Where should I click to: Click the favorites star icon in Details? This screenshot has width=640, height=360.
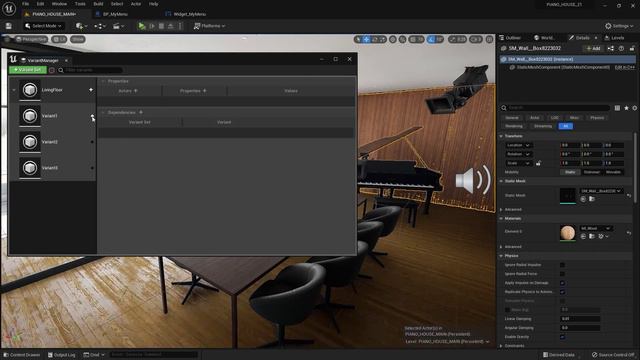point(626,108)
